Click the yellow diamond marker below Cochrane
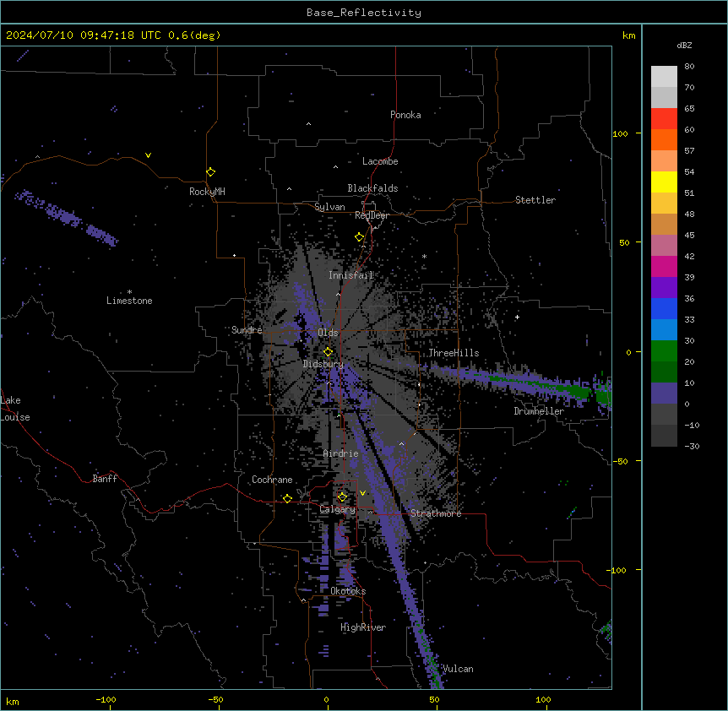The image size is (728, 711). click(x=287, y=498)
